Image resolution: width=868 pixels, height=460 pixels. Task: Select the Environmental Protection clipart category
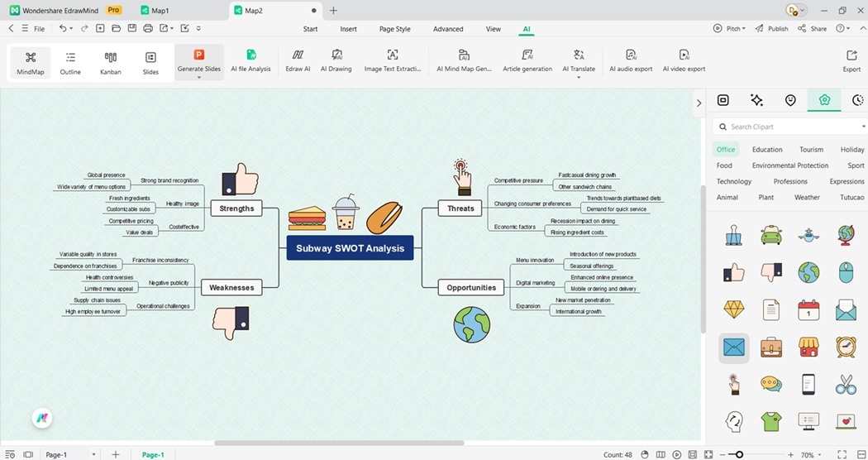pyautogui.click(x=790, y=165)
